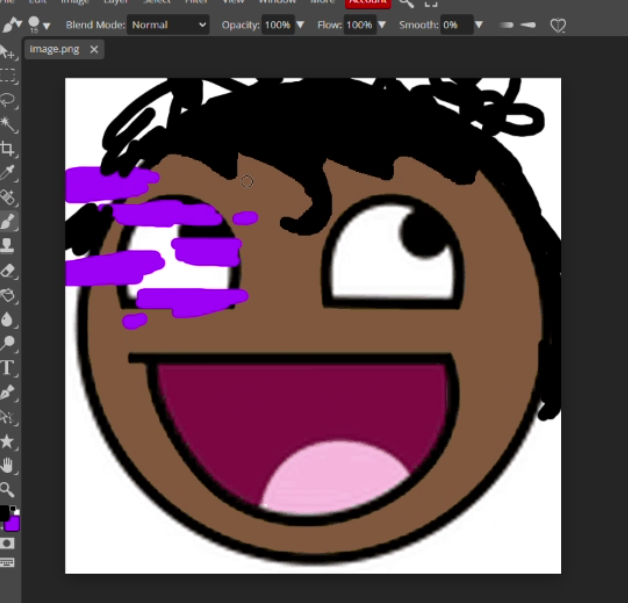Select the Custom Shape star tool
The height and width of the screenshot is (603, 628).
[x=7, y=441]
